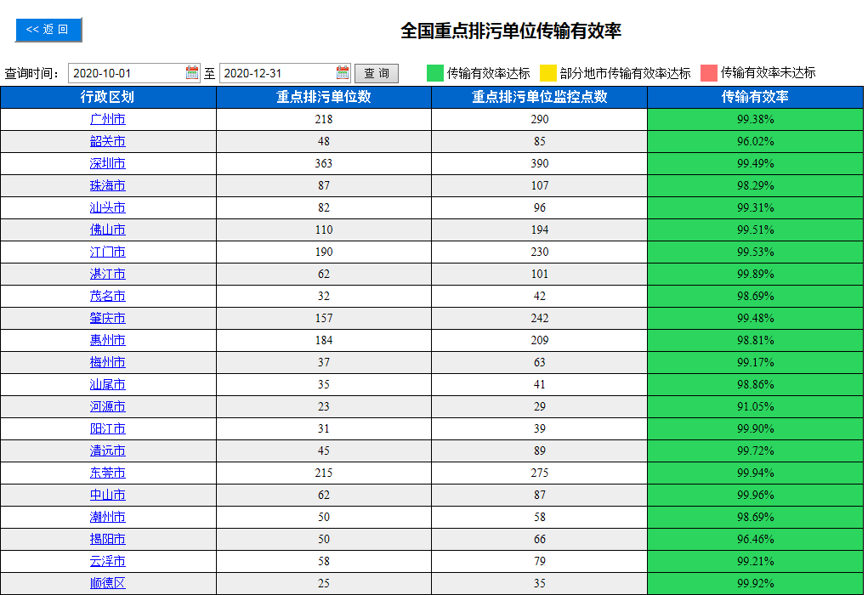Open 江门市 link
The height and width of the screenshot is (595, 868).
pos(108,252)
